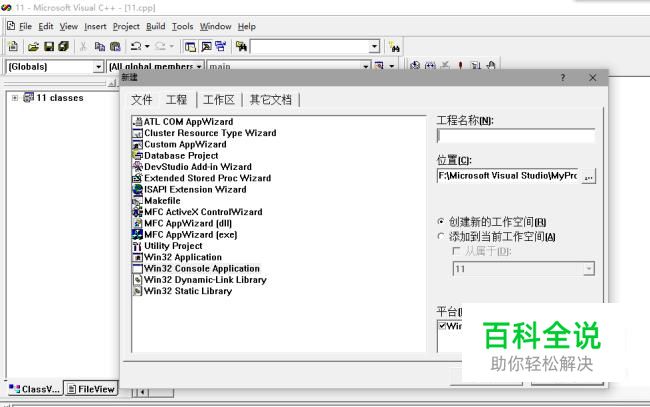Select Win32 Console Application in the list

tap(201, 269)
